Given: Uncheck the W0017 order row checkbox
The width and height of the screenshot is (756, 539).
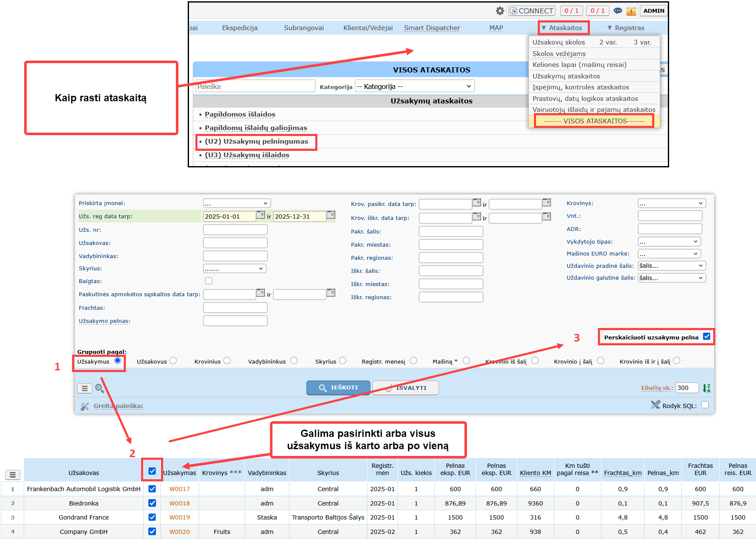Looking at the screenshot, I should pyautogui.click(x=152, y=489).
